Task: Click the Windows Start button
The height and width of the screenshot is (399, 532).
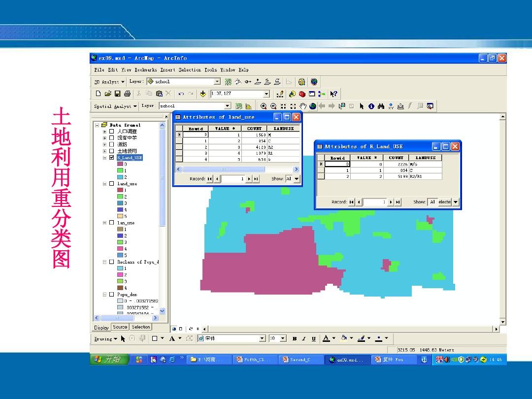Action: (110, 360)
